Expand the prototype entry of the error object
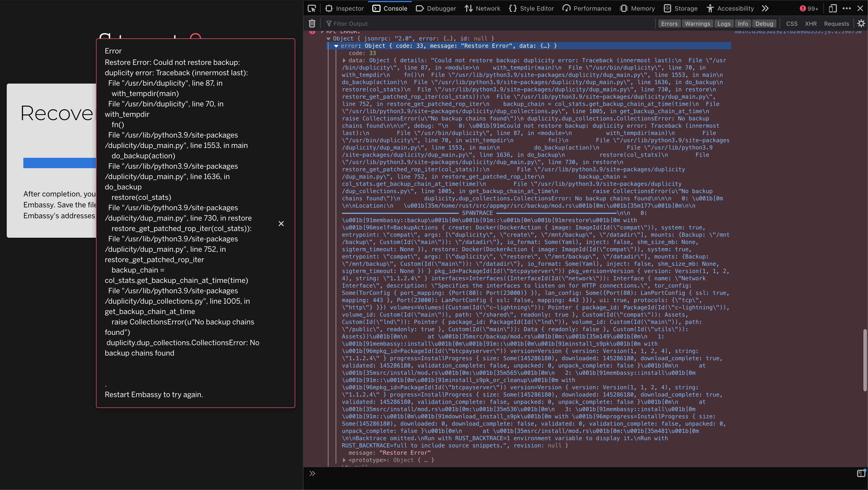Viewport: 868px width, 490px height. [x=344, y=460]
